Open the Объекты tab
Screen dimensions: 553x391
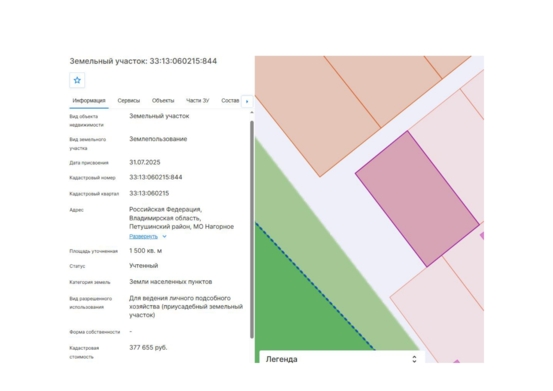[x=163, y=100]
